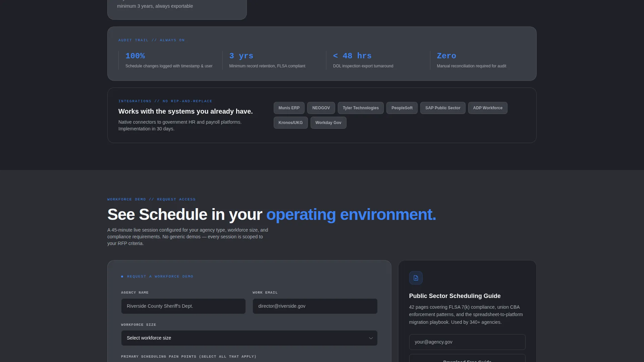Screen dimensions: 644x362
Task: Click 'minimum 3 years, always exportable' text
Action: 155,6
